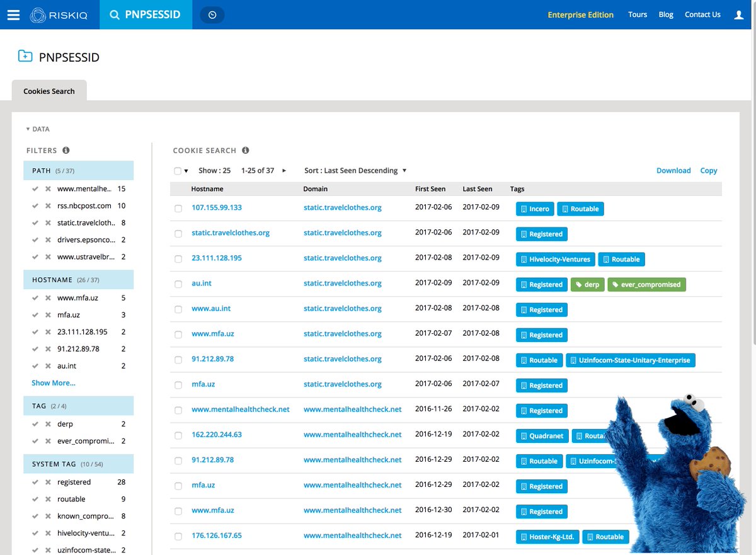Viewport: 756px width, 555px height.
Task: Click the RiskIQ logo
Action: (x=60, y=14)
